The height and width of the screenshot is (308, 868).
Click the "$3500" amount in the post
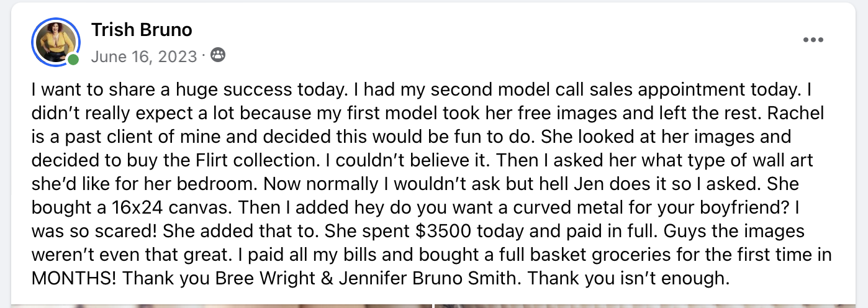pyautogui.click(x=438, y=232)
